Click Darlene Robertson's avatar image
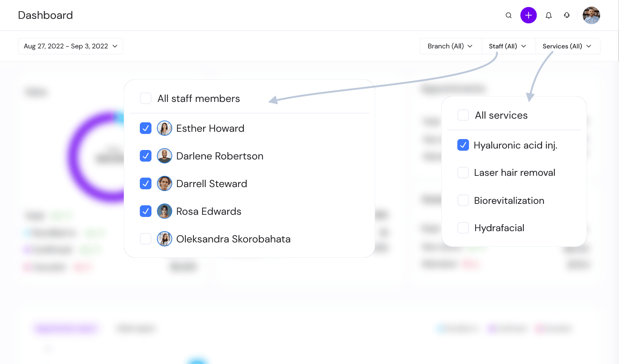Screen dimensions: 619x364 pos(165,156)
